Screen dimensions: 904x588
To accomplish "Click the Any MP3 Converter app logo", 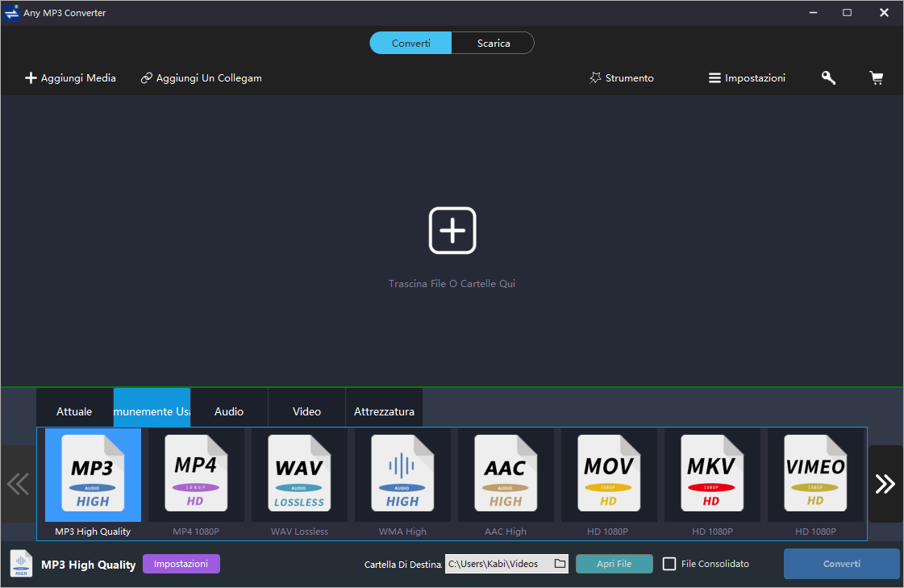I will [11, 13].
